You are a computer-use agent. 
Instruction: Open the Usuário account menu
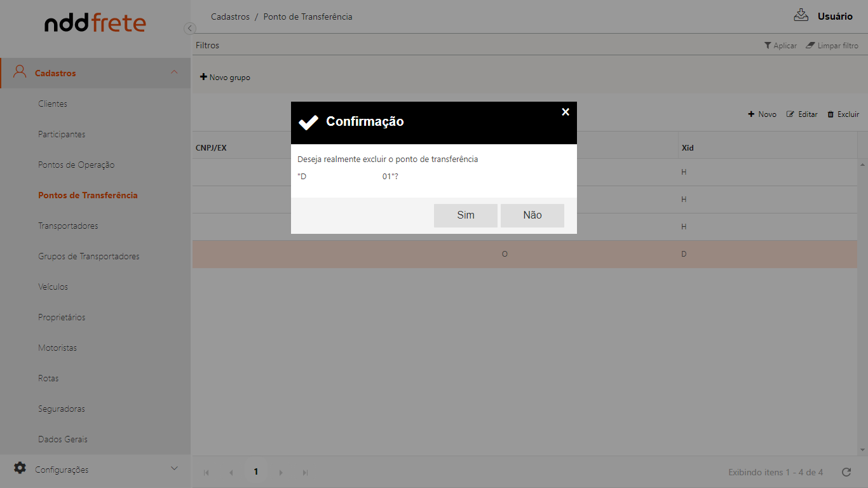(x=835, y=17)
